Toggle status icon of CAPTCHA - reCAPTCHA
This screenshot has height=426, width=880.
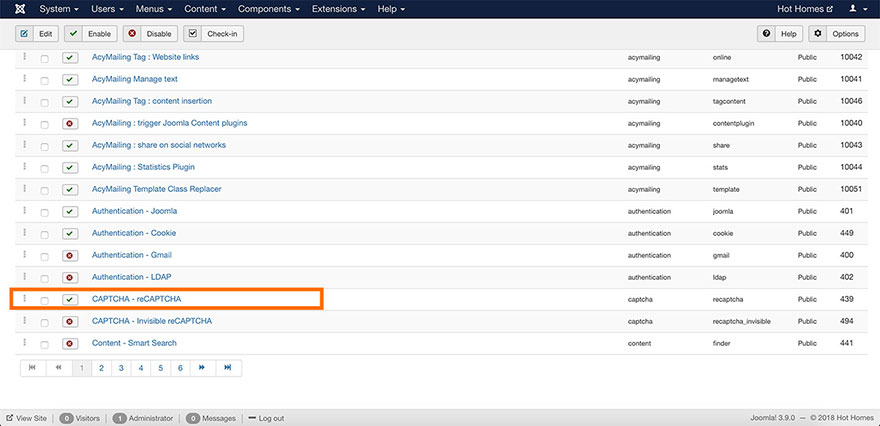click(x=70, y=300)
